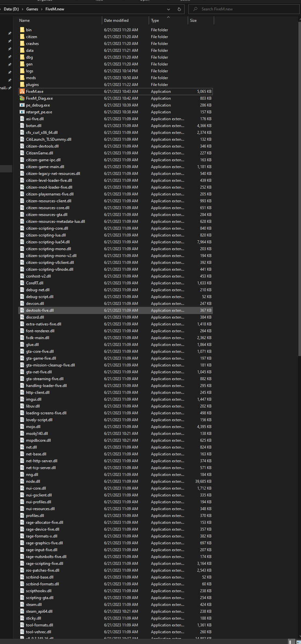
Task: Select the tool-vehrec.dll file name
Action: (39, 632)
